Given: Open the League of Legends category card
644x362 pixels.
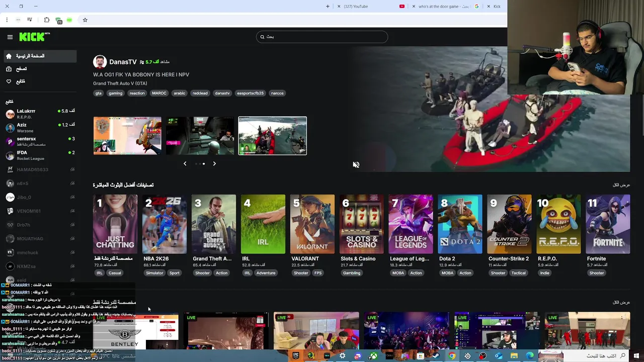Looking at the screenshot, I should [411, 224].
